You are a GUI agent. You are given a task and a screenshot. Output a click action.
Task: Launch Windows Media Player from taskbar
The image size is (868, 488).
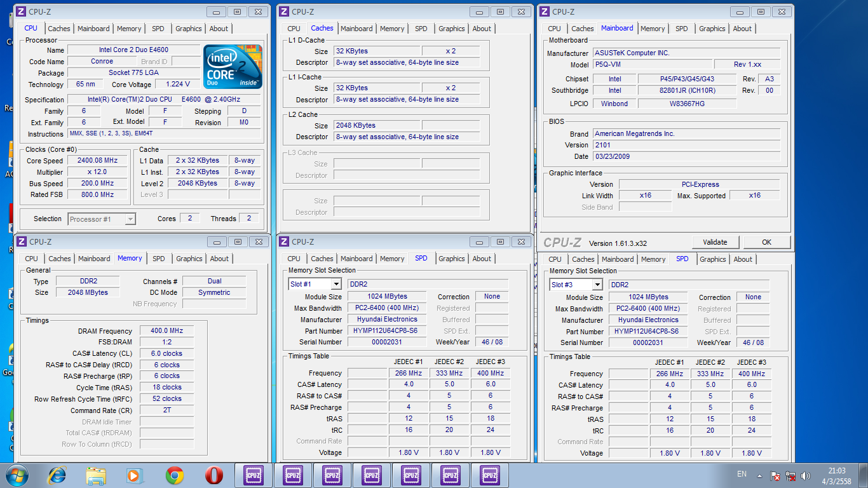(133, 475)
